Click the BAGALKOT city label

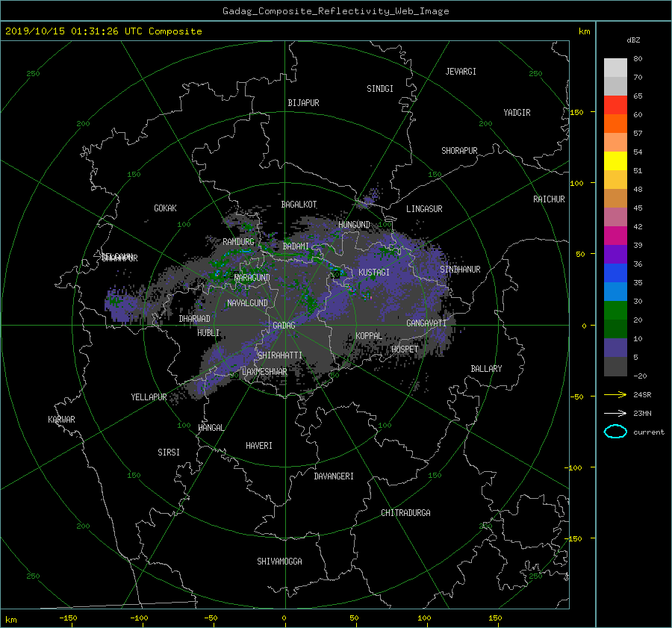coord(299,205)
